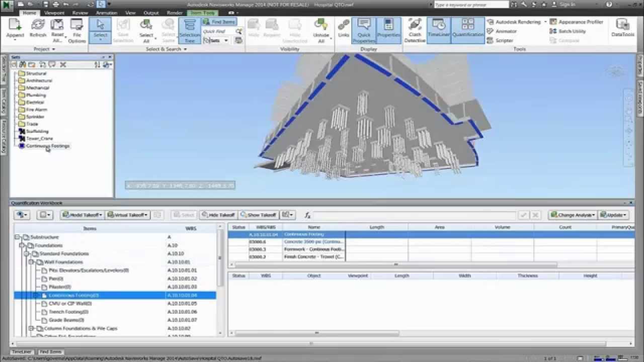Collapse the Substructure tree node
The image size is (644, 362).
17,237
